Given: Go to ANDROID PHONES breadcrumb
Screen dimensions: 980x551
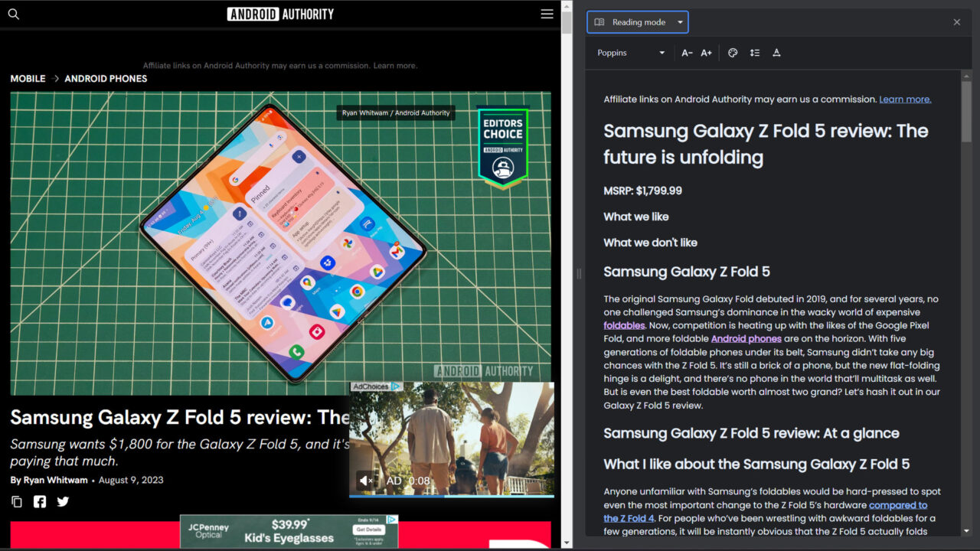Looking at the screenshot, I should pos(106,79).
